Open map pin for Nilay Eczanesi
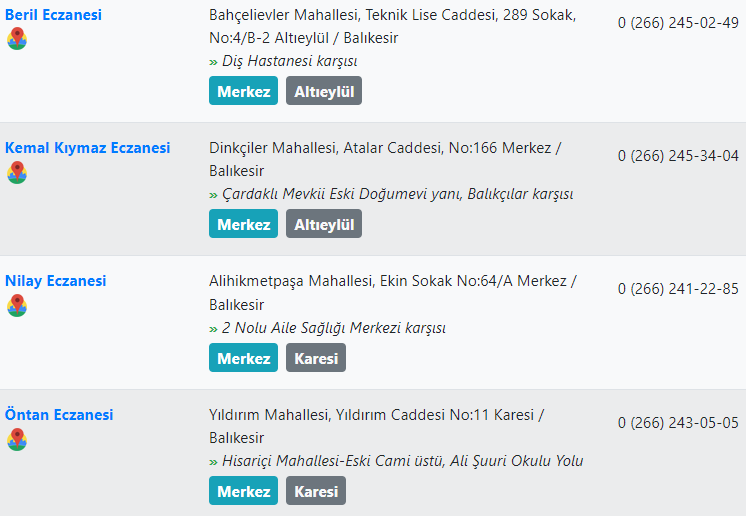The image size is (746, 516). pos(17,305)
